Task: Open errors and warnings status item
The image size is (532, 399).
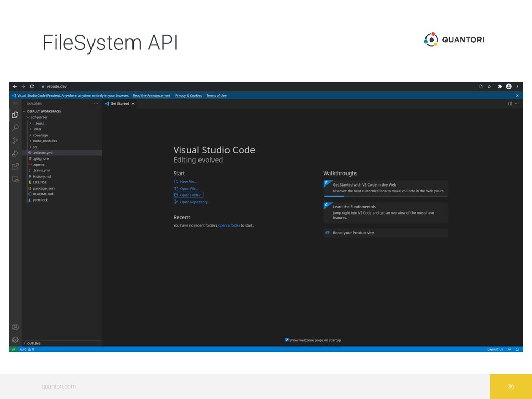Action: pos(27,349)
